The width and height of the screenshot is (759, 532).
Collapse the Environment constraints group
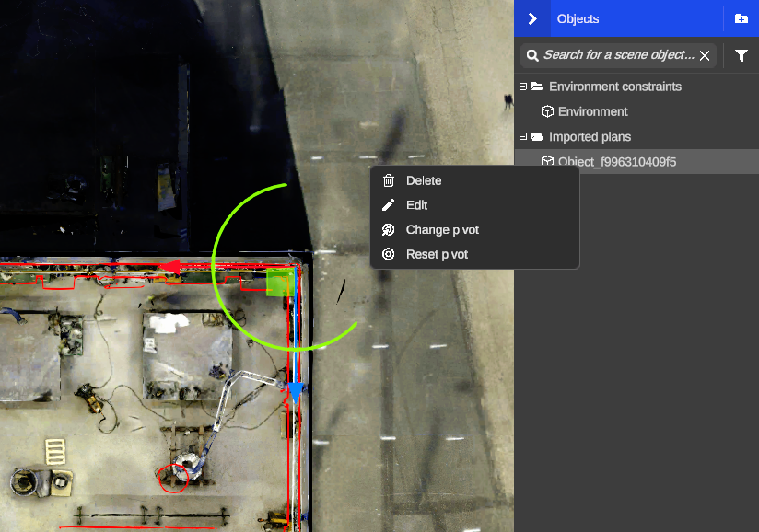coord(523,87)
